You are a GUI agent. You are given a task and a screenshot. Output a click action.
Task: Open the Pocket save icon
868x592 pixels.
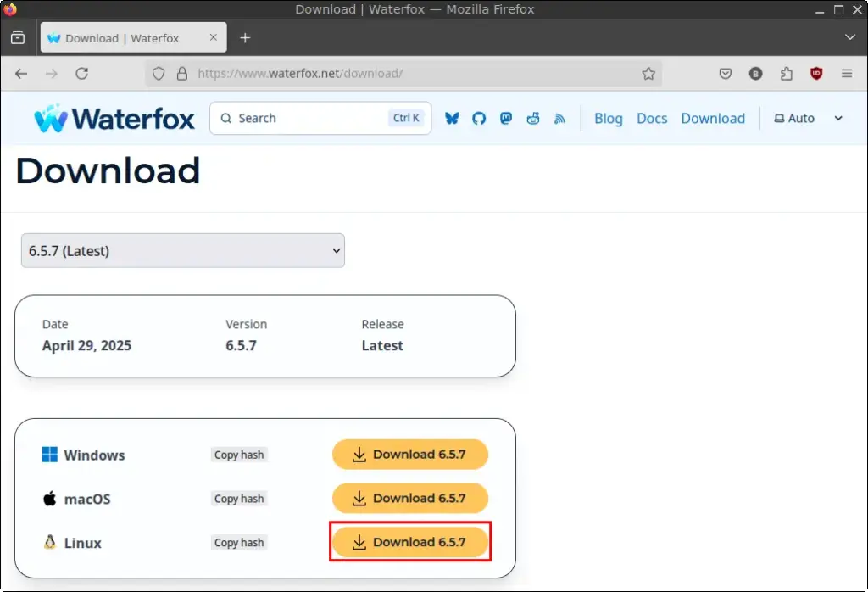point(726,74)
